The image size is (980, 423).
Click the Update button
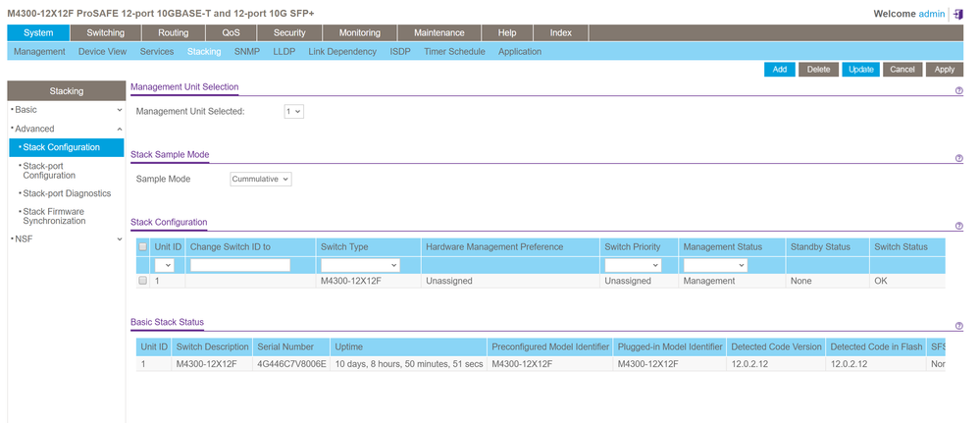(860, 70)
